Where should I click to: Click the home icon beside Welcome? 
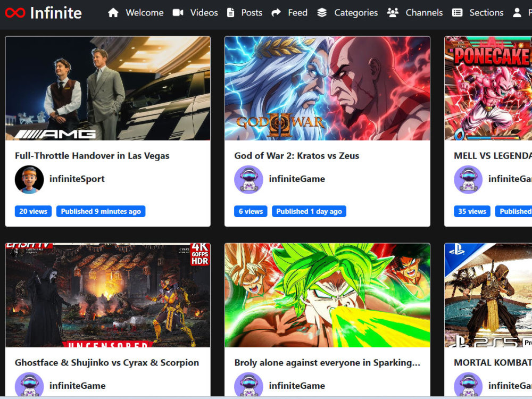[113, 13]
